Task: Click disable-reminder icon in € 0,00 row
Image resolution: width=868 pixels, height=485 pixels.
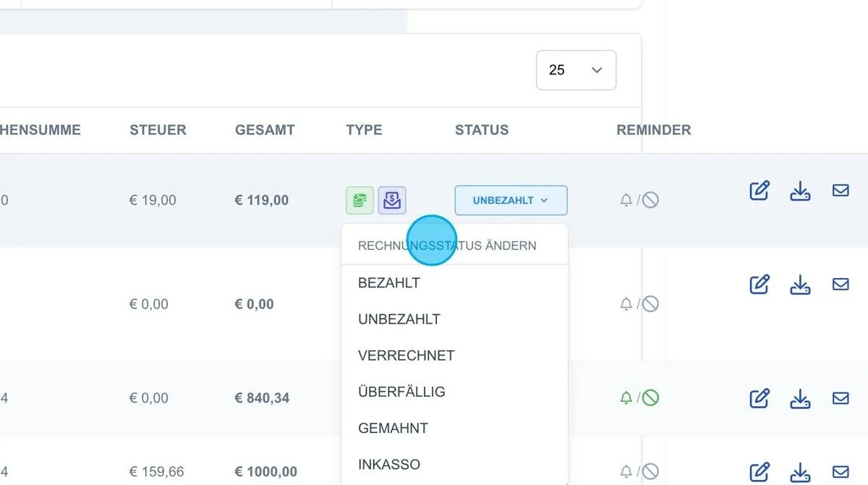Action: pos(650,304)
